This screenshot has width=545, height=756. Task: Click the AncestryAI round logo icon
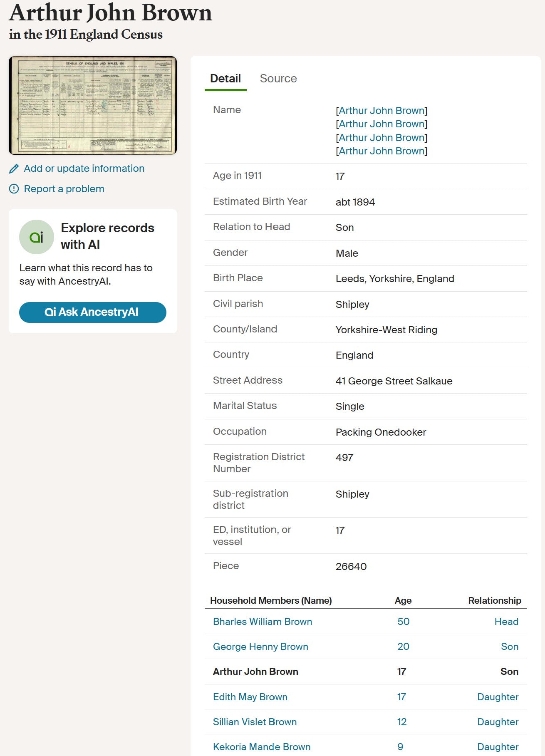click(x=37, y=237)
